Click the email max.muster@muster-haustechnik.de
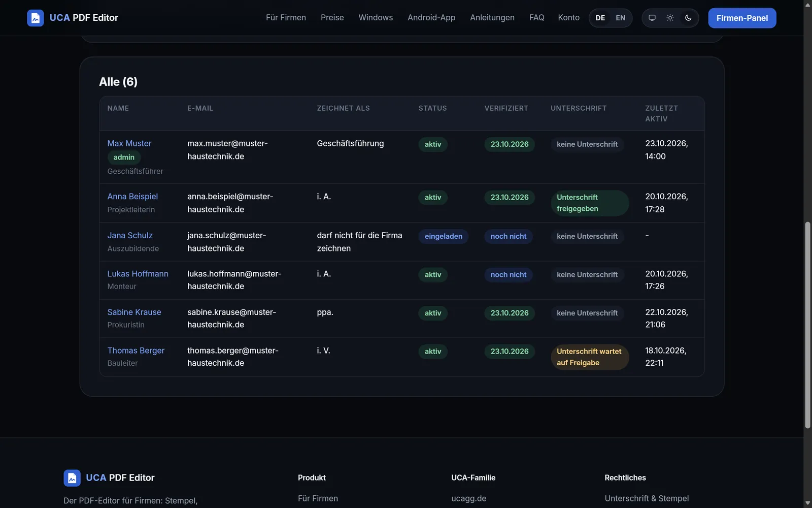This screenshot has width=812, height=508. tap(227, 150)
